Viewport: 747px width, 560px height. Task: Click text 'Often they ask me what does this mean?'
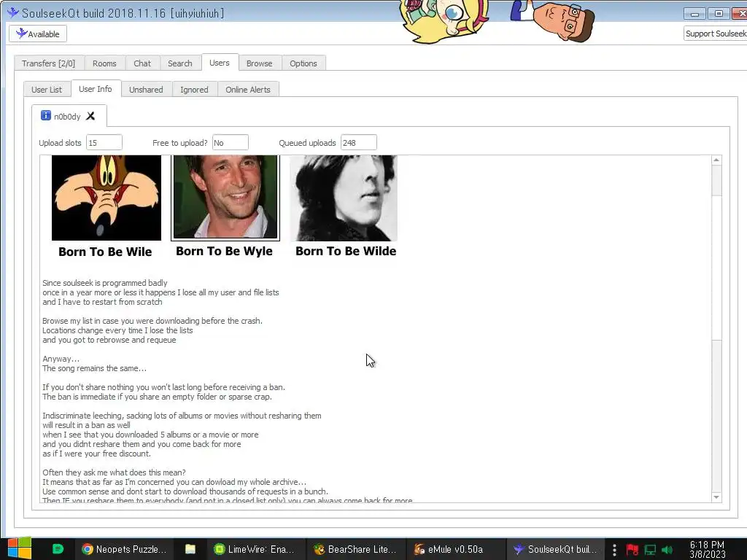pyautogui.click(x=114, y=472)
